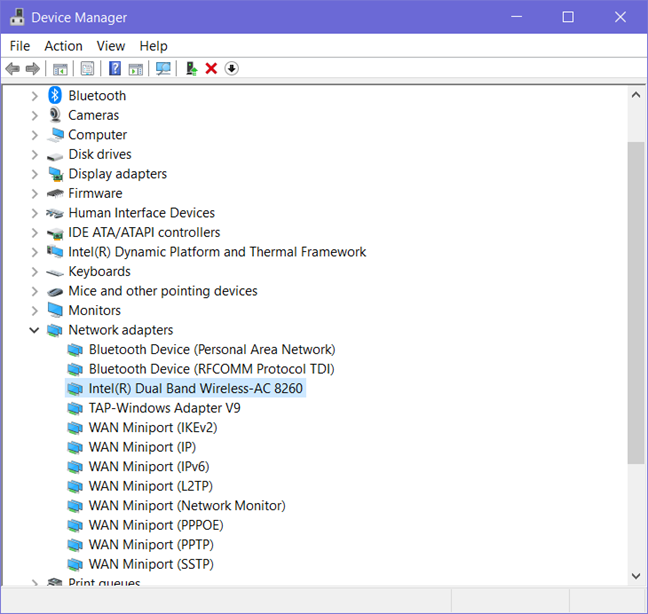Collapse the Network adapters category
The height and width of the screenshot is (614, 648).
point(34,330)
